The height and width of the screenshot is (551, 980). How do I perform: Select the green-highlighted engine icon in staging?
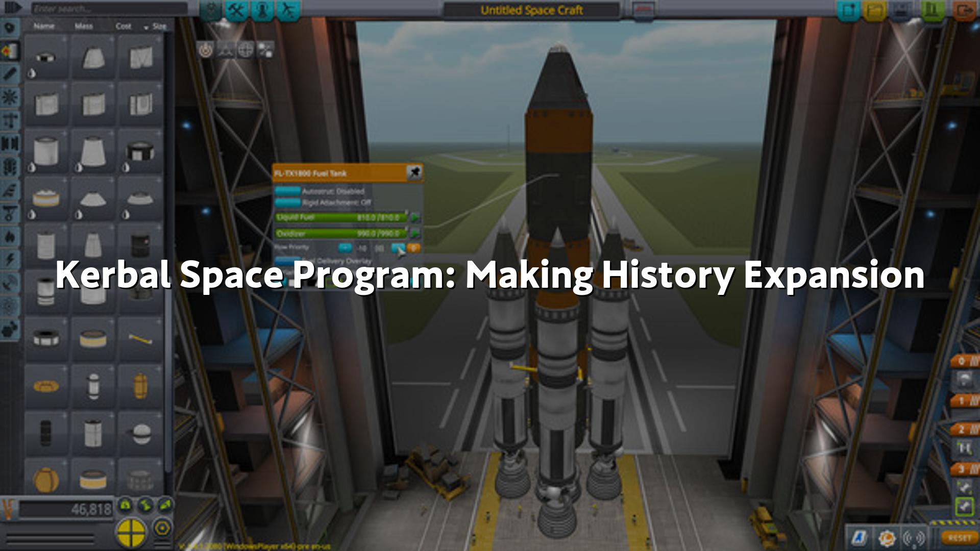coord(964,507)
